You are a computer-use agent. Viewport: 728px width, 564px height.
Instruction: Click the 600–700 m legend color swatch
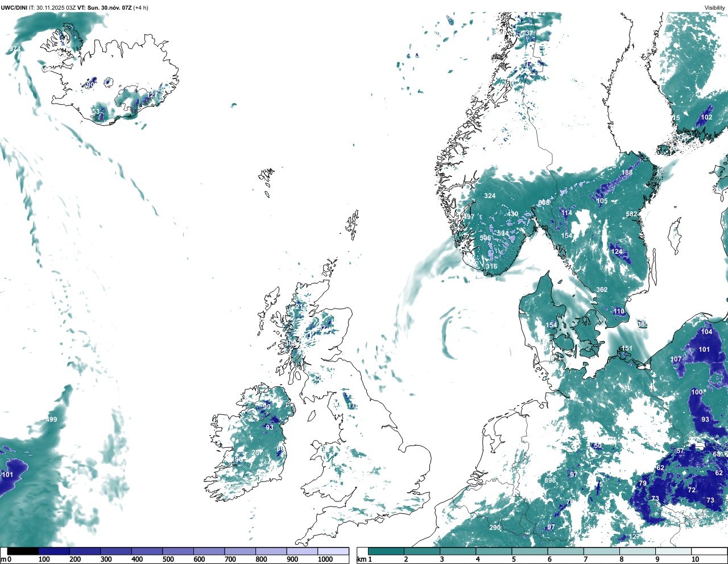209,551
